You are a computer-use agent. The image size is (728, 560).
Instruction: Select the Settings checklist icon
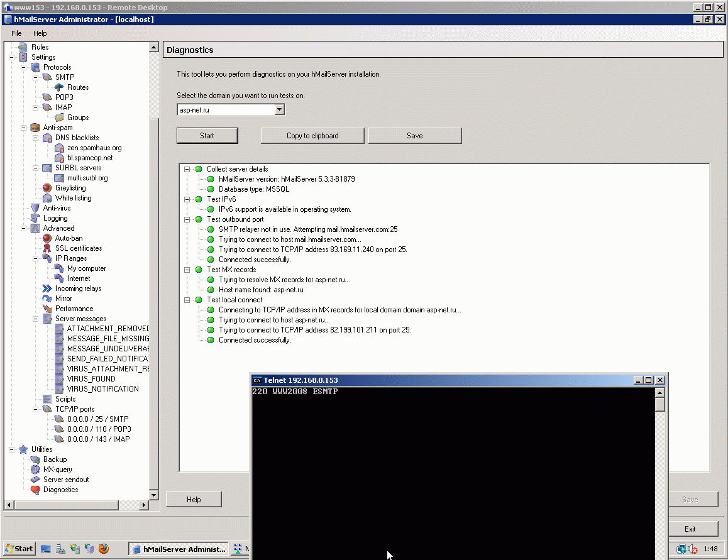23,57
